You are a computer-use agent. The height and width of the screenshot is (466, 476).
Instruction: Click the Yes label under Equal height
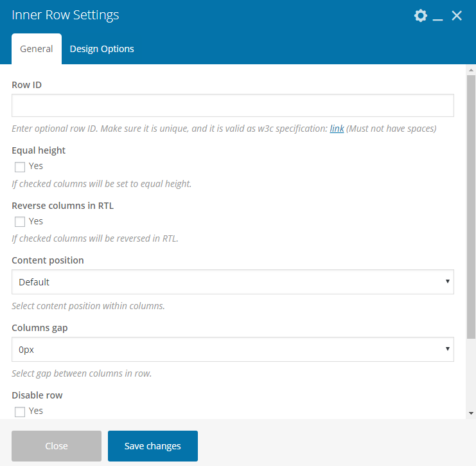coord(36,166)
